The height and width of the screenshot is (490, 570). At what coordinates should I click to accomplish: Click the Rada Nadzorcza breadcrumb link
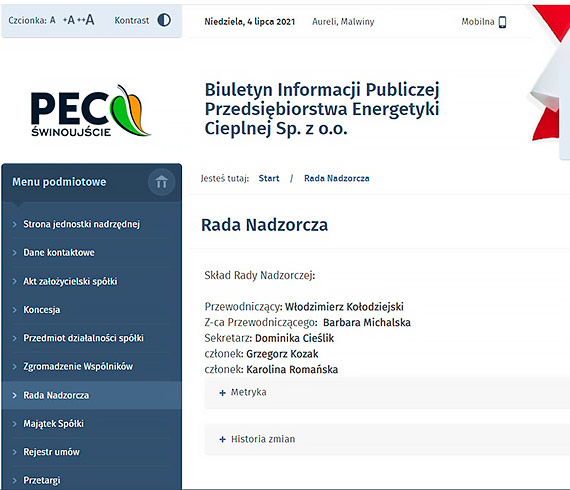pos(337,178)
